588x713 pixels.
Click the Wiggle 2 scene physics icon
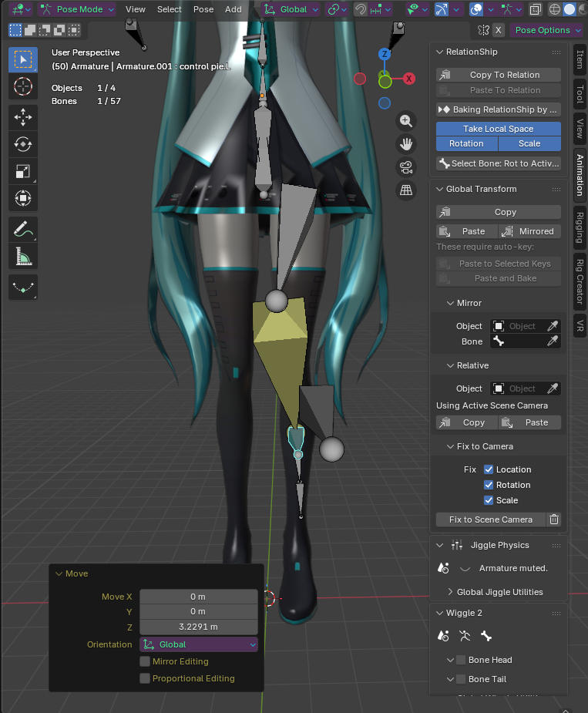(x=443, y=636)
